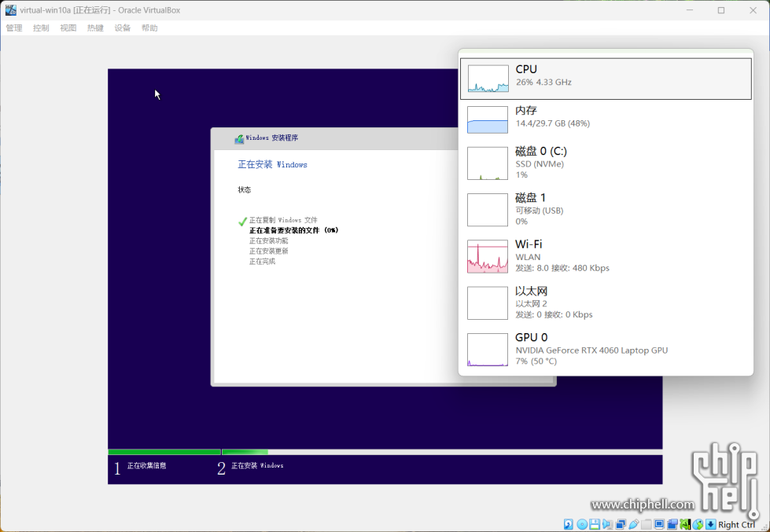Click the floppy disk status icon
Image resolution: width=770 pixels, height=532 pixels.
pos(595,524)
